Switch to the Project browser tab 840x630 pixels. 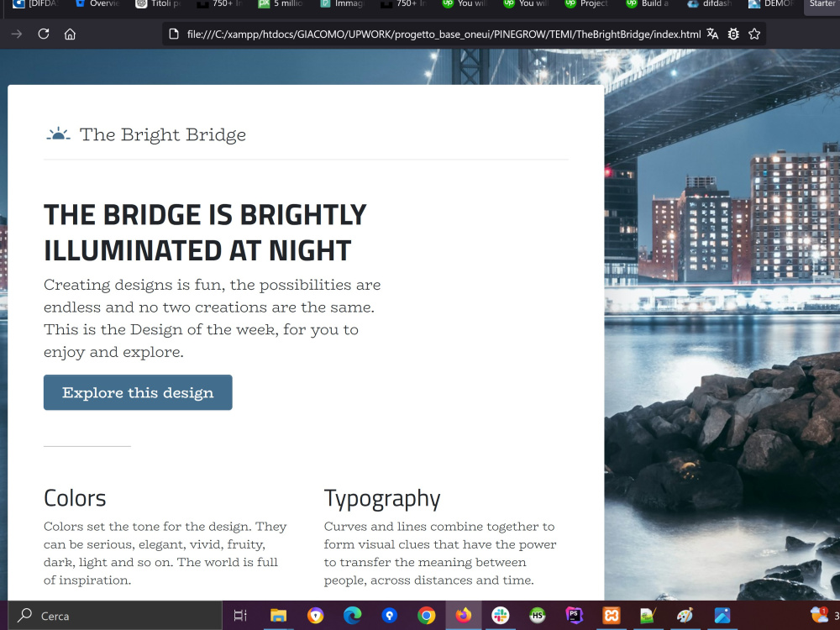pos(586,4)
